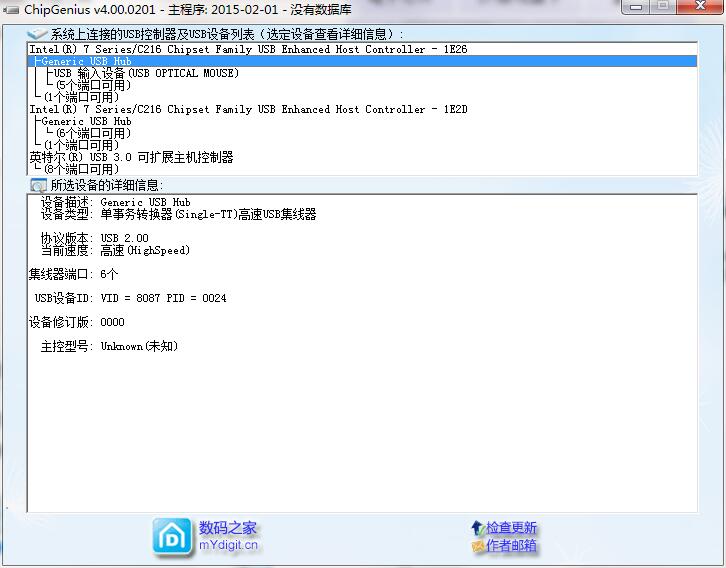
Task: Open the 数码之家 link
Action: click(x=227, y=528)
